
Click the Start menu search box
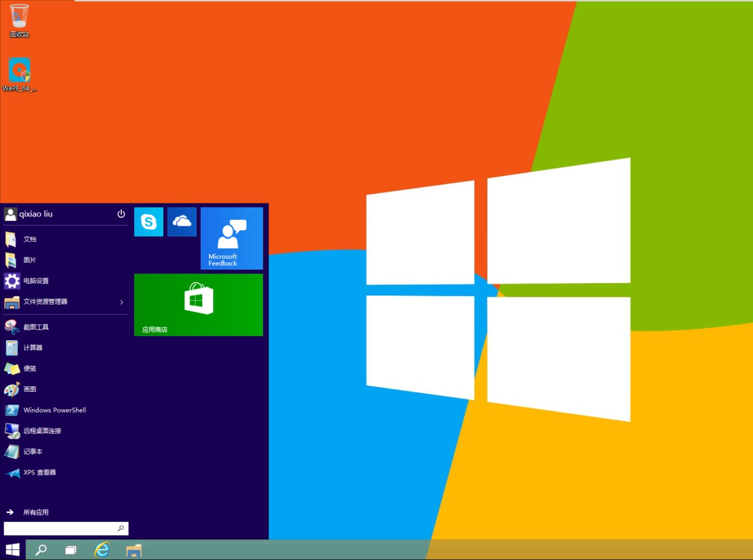(66, 528)
